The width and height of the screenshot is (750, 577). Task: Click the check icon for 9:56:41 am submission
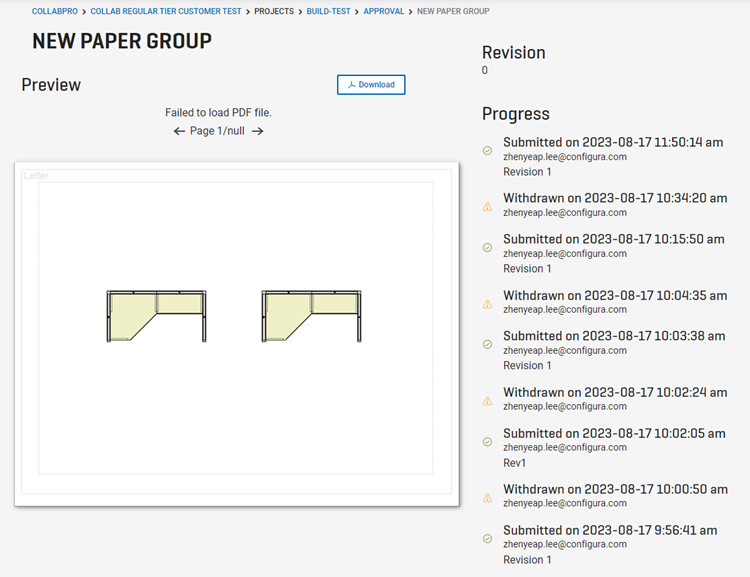(487, 539)
